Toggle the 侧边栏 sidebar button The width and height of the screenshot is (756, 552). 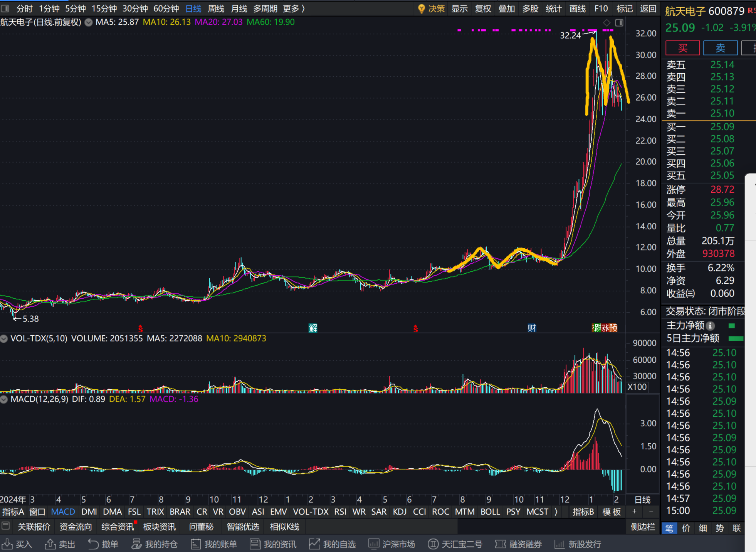(642, 527)
